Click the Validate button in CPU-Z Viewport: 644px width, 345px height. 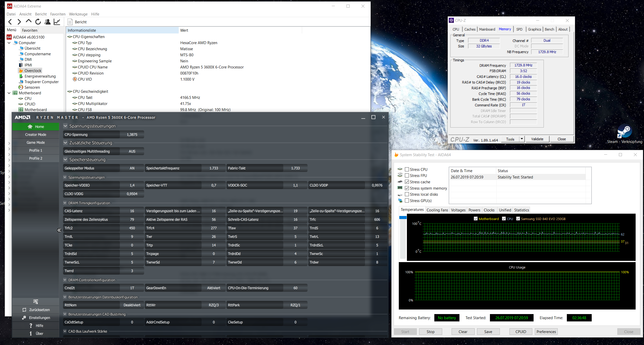tap(537, 139)
